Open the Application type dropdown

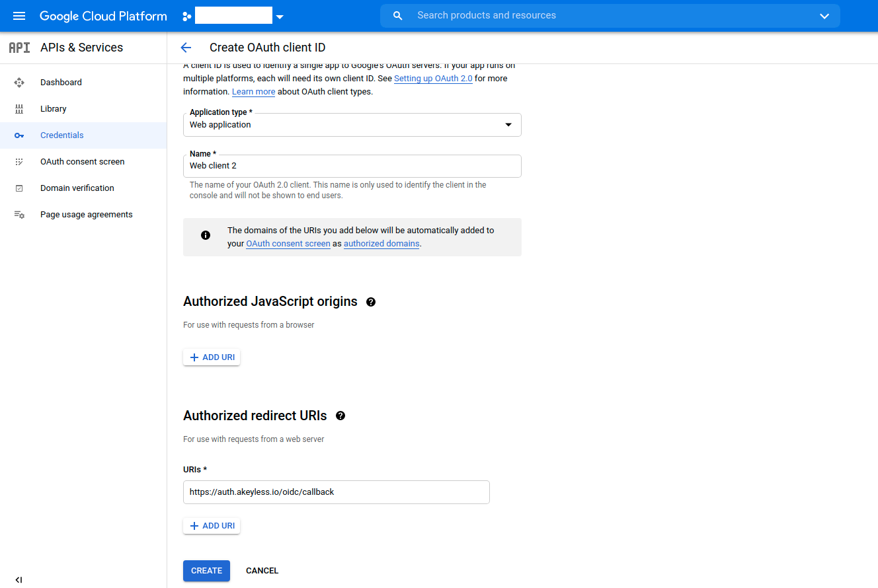pos(352,125)
